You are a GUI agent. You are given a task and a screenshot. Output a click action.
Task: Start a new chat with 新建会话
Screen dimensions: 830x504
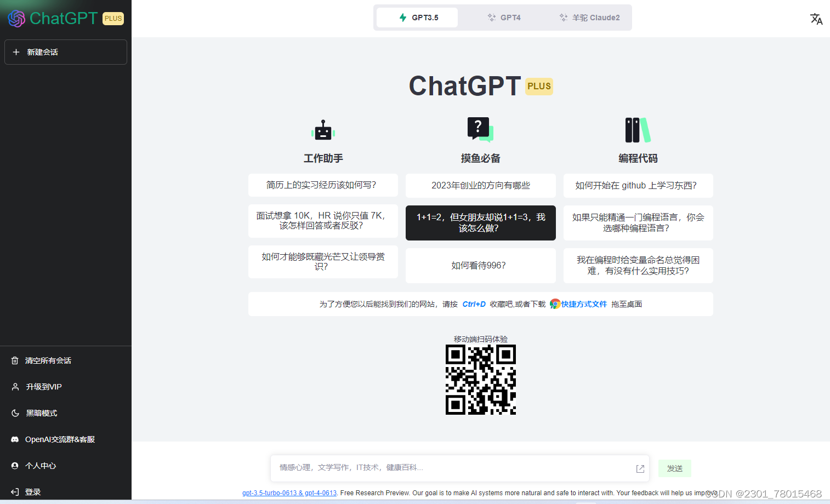click(x=66, y=52)
